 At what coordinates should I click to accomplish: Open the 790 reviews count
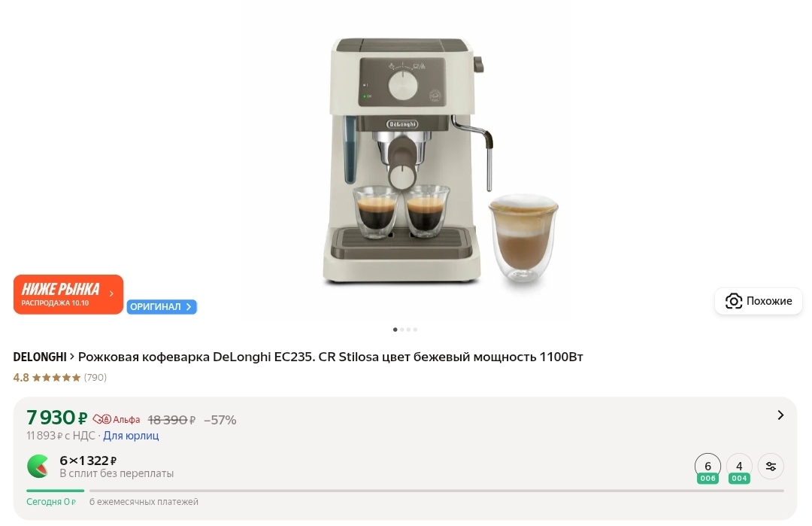click(95, 377)
